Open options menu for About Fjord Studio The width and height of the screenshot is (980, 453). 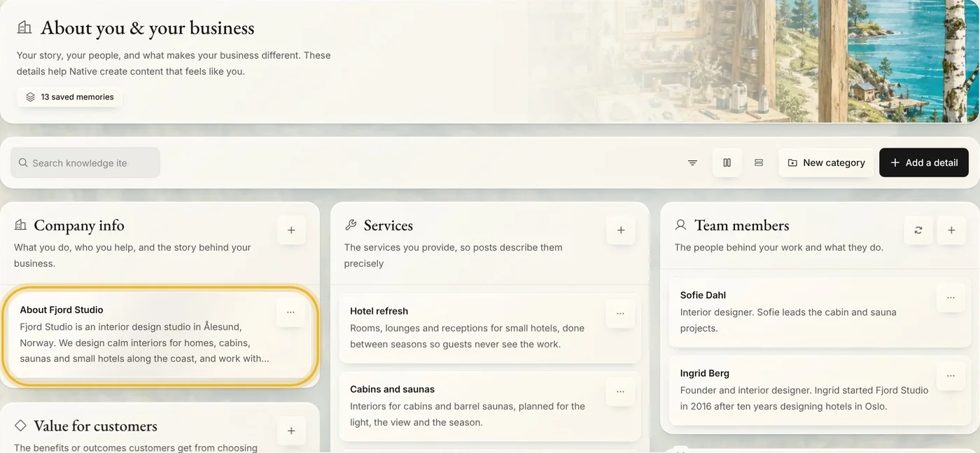(290, 312)
